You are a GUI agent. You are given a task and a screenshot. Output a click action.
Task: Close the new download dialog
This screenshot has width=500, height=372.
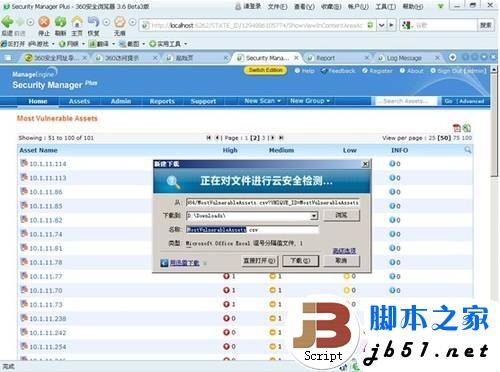click(x=365, y=164)
